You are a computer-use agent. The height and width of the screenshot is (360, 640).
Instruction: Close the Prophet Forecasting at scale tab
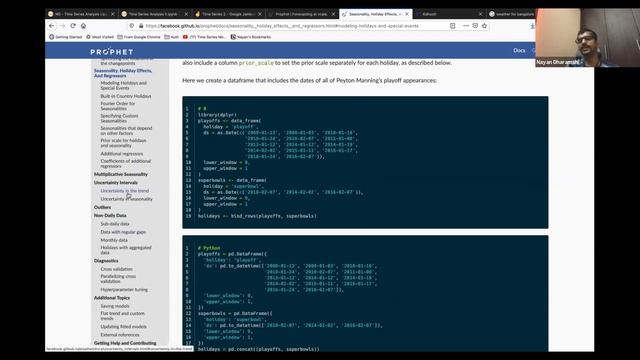[x=333, y=14]
